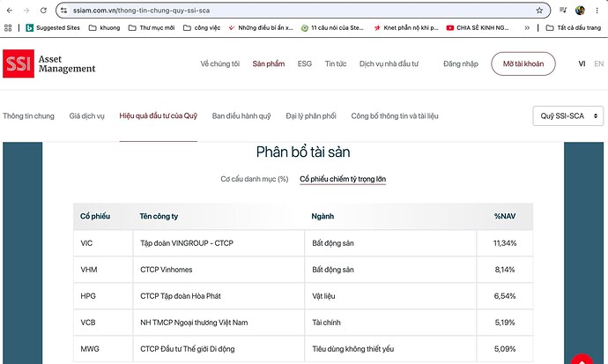This screenshot has width=608, height=364.
Task: Open the ESG menu item
Action: click(305, 63)
